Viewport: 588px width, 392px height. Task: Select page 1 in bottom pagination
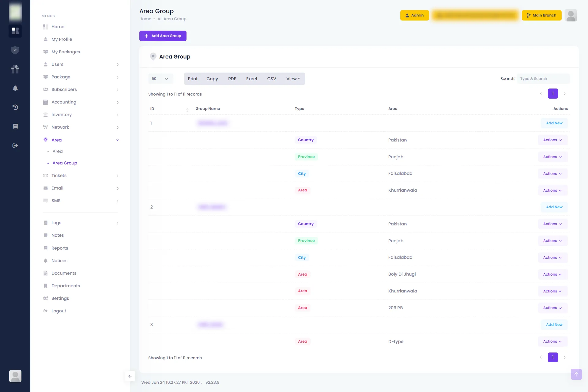coord(553,357)
